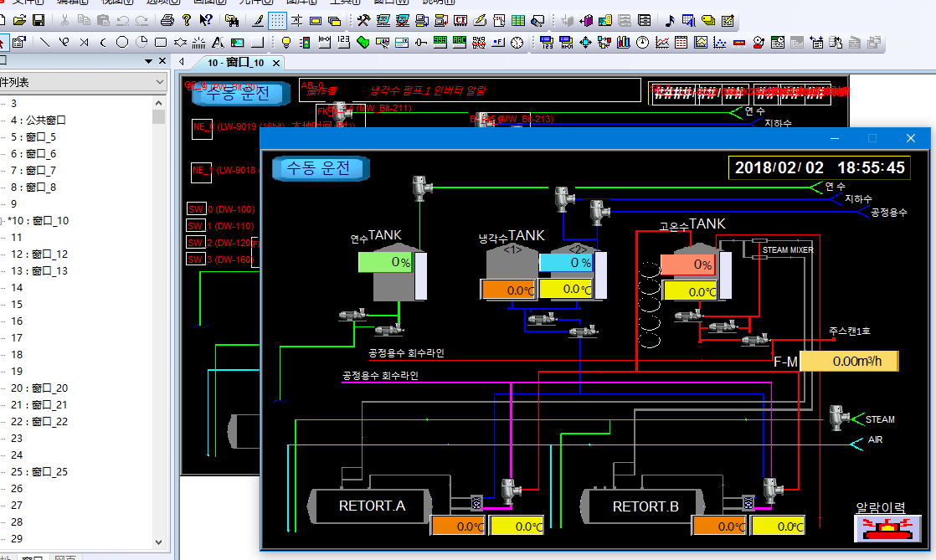Click the green 연수 TANK level bar
This screenshot has width=936, height=560.
(x=386, y=262)
